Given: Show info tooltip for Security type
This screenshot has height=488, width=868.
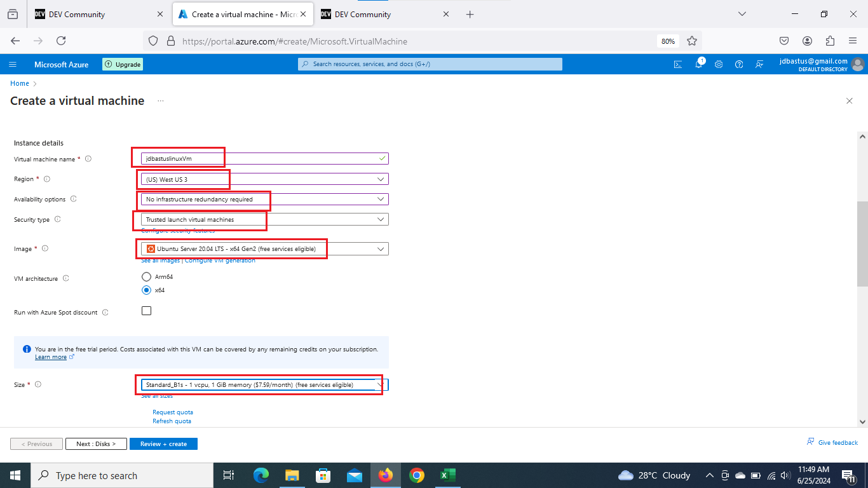Looking at the screenshot, I should (57, 219).
